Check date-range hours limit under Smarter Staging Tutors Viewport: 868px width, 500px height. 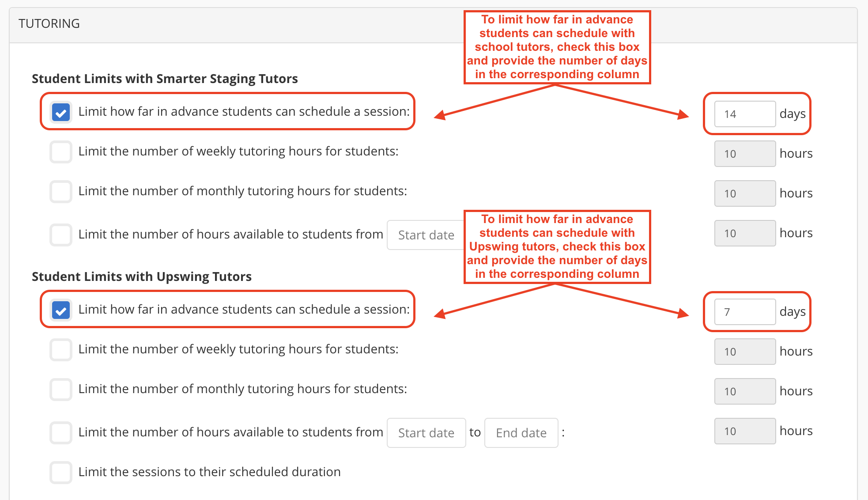(61, 235)
